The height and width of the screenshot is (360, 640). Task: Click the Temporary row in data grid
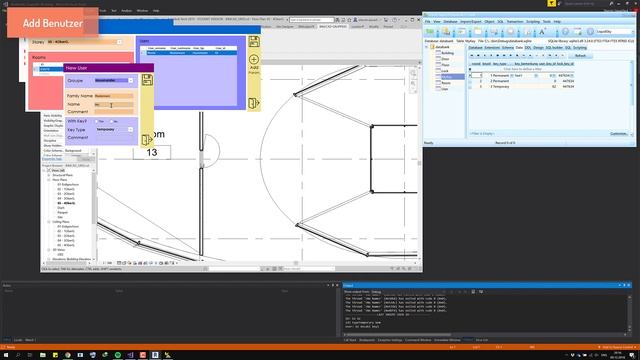click(x=522, y=87)
